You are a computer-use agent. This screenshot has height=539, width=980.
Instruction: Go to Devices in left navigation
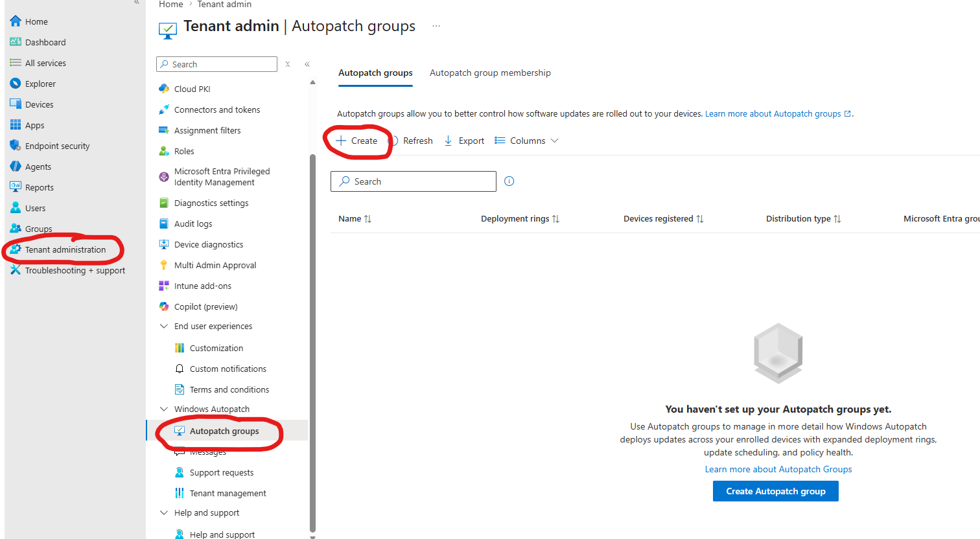[x=39, y=104]
